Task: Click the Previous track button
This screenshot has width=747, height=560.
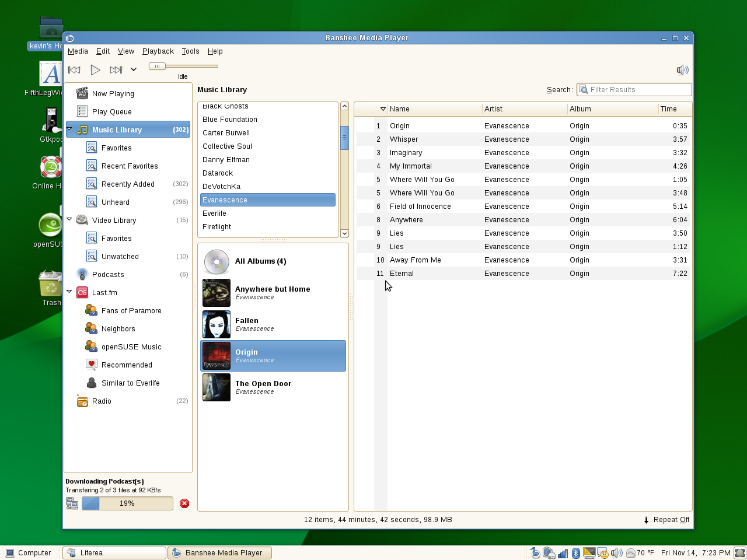Action: click(74, 70)
